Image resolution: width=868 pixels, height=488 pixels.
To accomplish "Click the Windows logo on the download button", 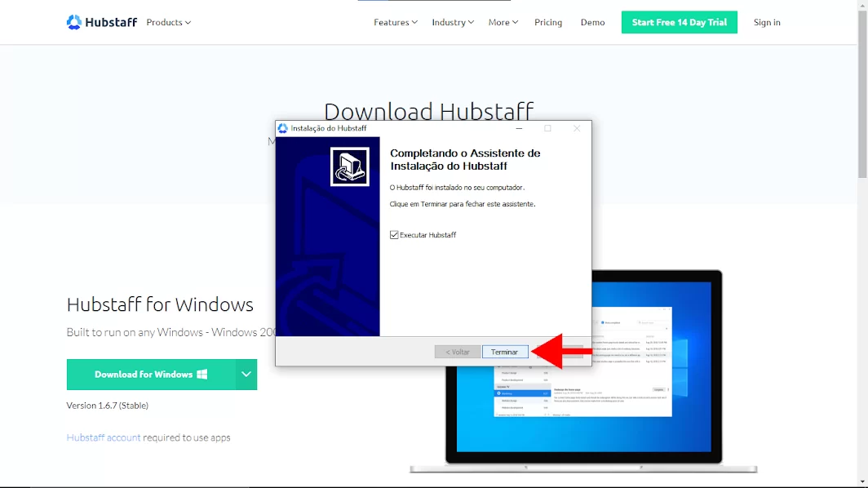I will pyautogui.click(x=201, y=375).
